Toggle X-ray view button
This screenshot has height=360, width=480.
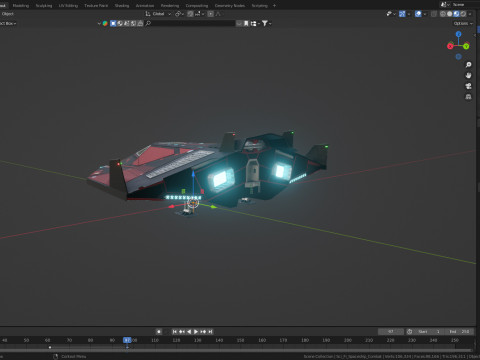point(434,14)
